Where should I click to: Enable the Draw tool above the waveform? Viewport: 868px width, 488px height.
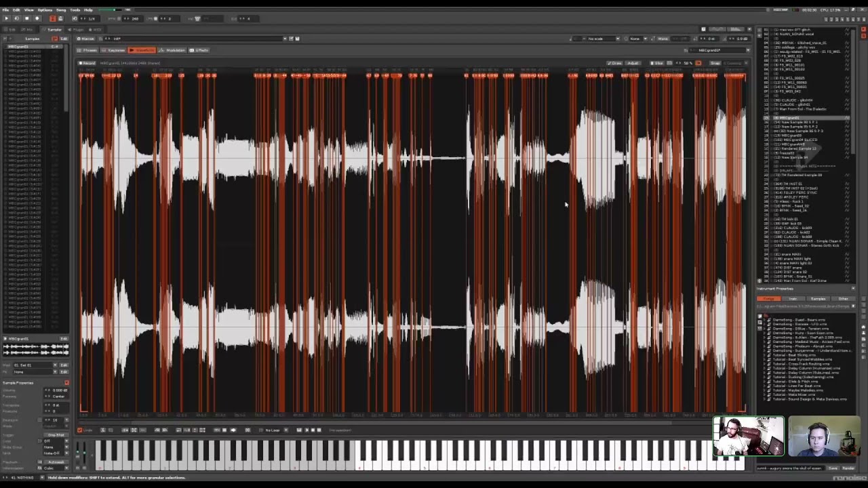click(x=614, y=63)
